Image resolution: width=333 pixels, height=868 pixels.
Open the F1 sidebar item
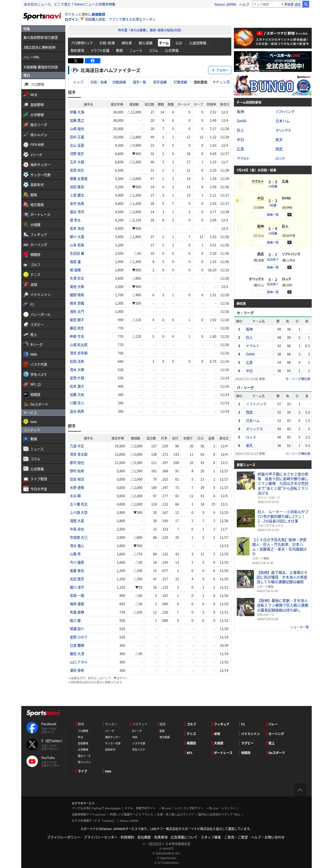[x=43, y=304]
